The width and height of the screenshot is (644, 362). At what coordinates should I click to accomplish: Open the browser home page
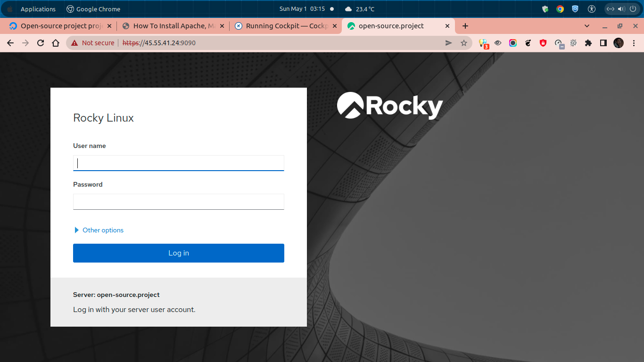click(56, 43)
